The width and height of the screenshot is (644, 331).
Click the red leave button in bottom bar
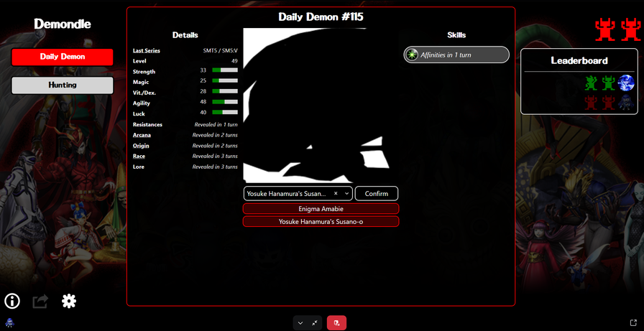336,323
